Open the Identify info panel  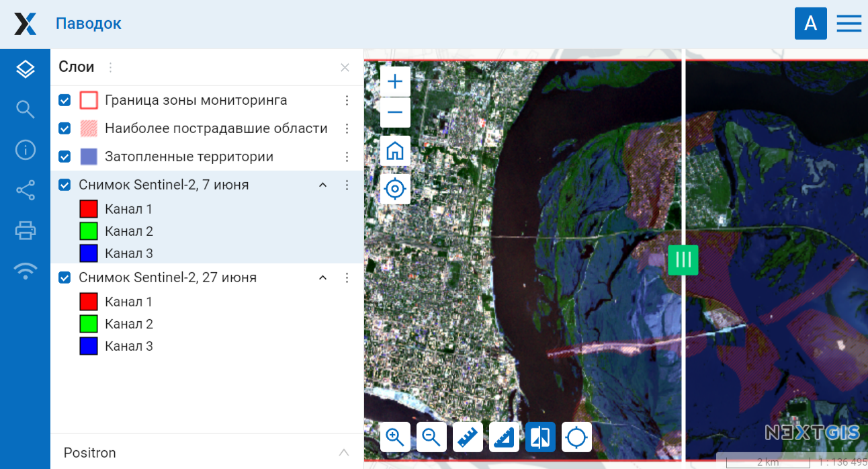[x=26, y=149]
